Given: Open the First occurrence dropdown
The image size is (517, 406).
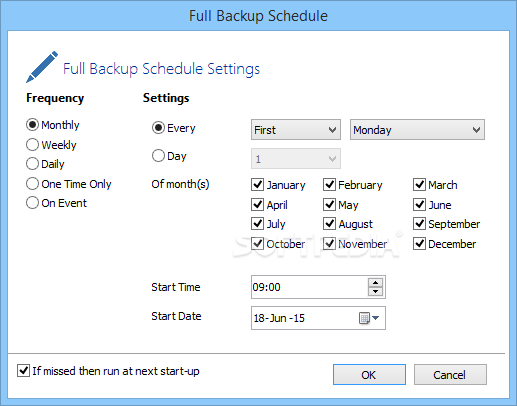Looking at the screenshot, I should click(x=296, y=130).
